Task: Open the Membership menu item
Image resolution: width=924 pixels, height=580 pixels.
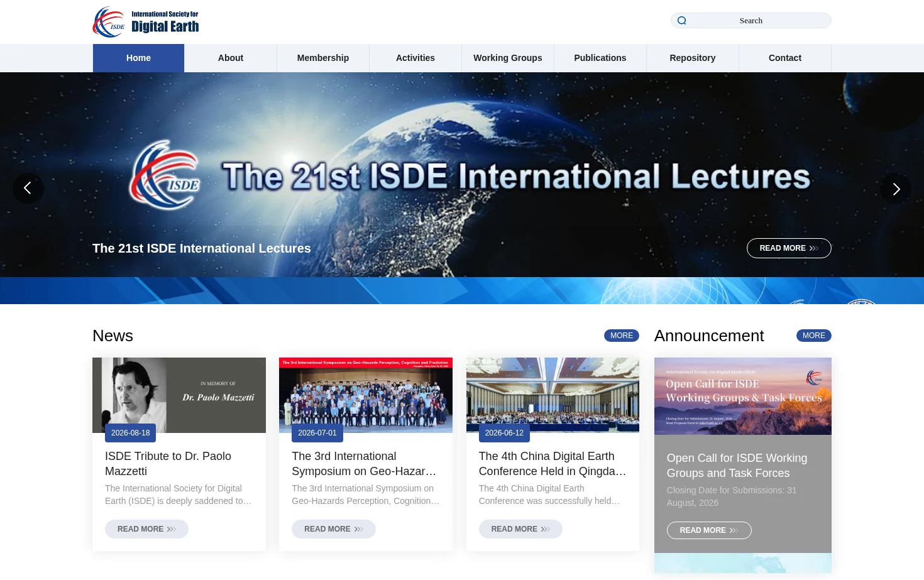Action: (323, 58)
